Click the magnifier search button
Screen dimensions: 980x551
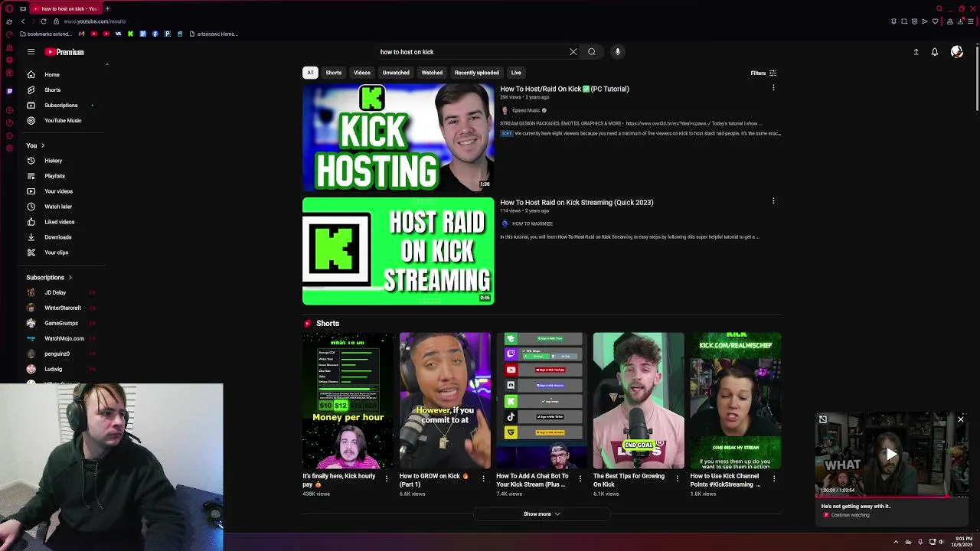[x=592, y=52]
